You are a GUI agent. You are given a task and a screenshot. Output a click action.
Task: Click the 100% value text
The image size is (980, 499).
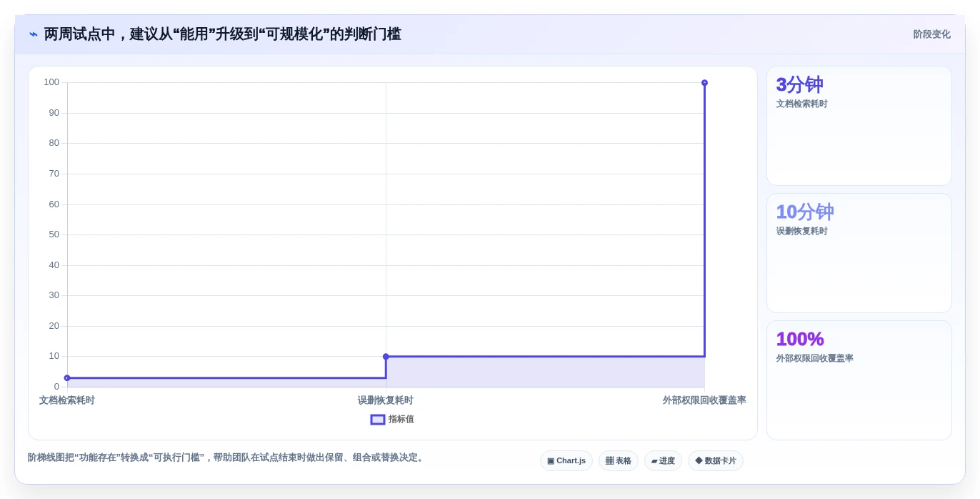click(800, 340)
